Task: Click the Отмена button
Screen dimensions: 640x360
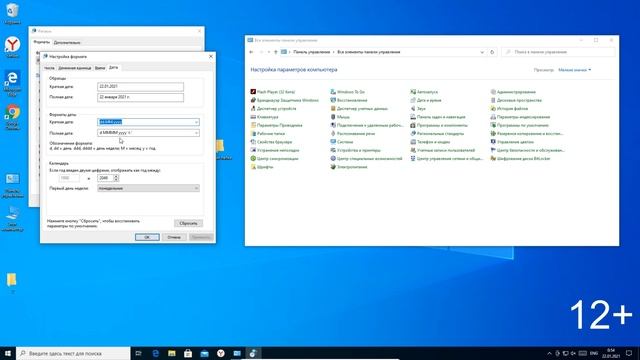Action: click(x=174, y=237)
